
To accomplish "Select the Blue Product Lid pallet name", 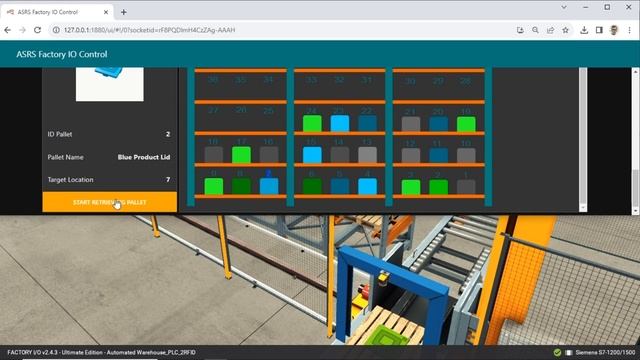I will point(144,157).
